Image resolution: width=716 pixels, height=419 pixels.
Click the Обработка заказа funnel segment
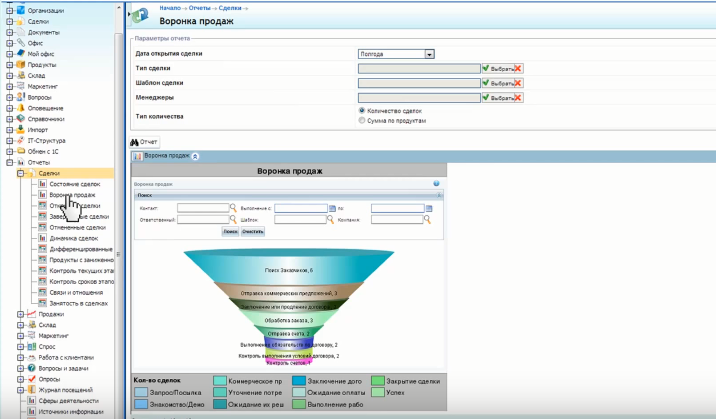(289, 319)
